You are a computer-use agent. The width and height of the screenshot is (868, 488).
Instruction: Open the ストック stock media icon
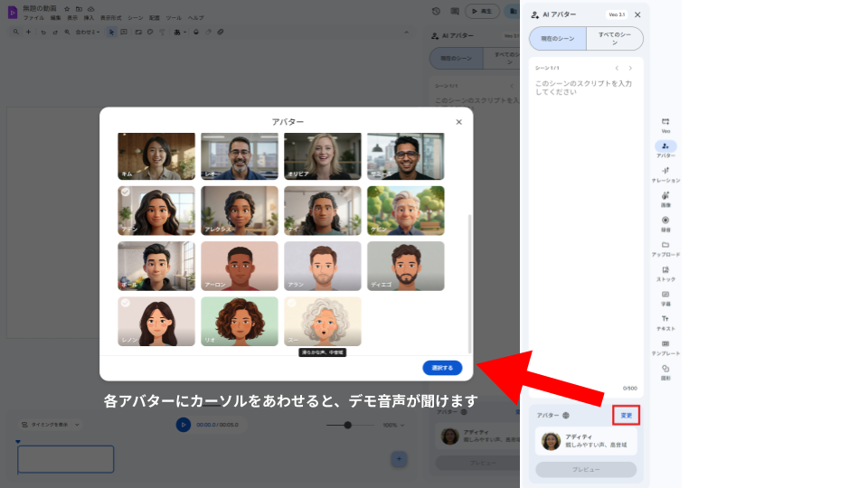(665, 270)
